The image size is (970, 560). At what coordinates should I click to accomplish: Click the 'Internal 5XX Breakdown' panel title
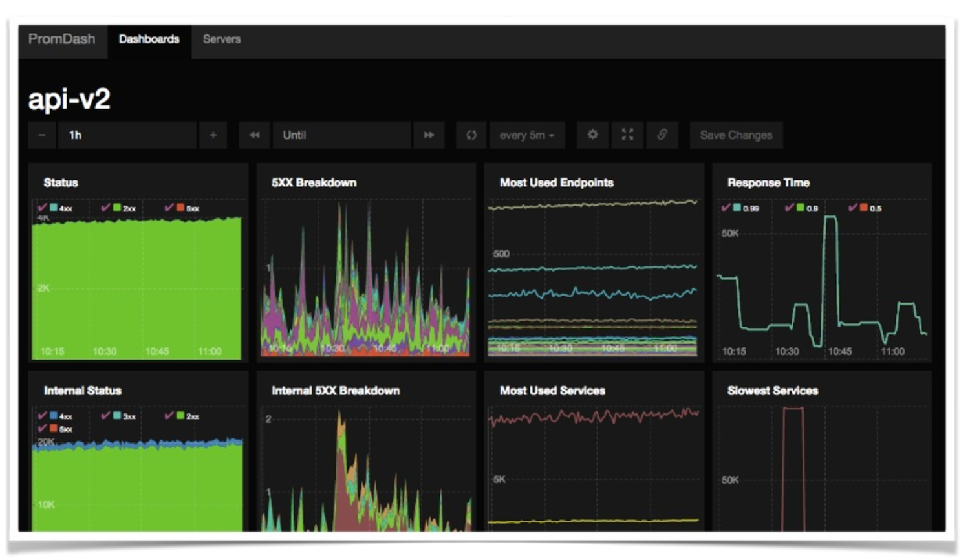tap(336, 391)
